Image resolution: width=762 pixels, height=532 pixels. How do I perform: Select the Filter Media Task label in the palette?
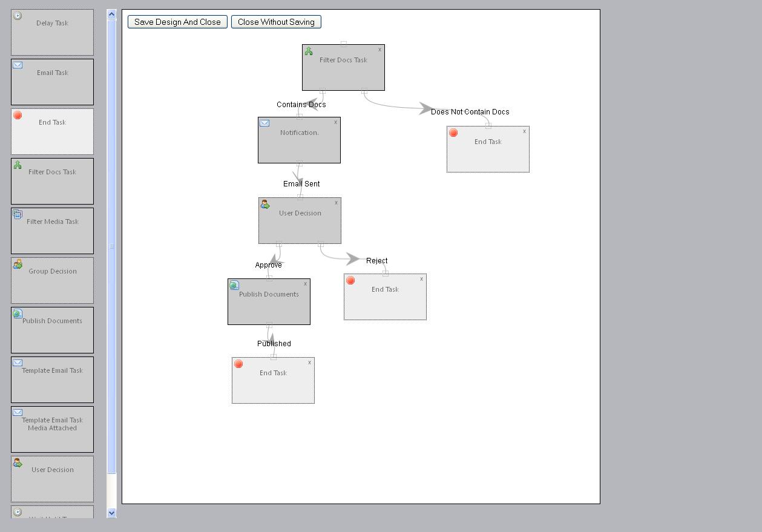coord(53,222)
